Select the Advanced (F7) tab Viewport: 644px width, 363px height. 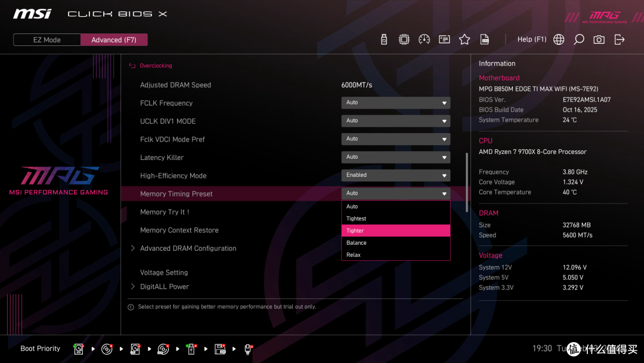114,40
